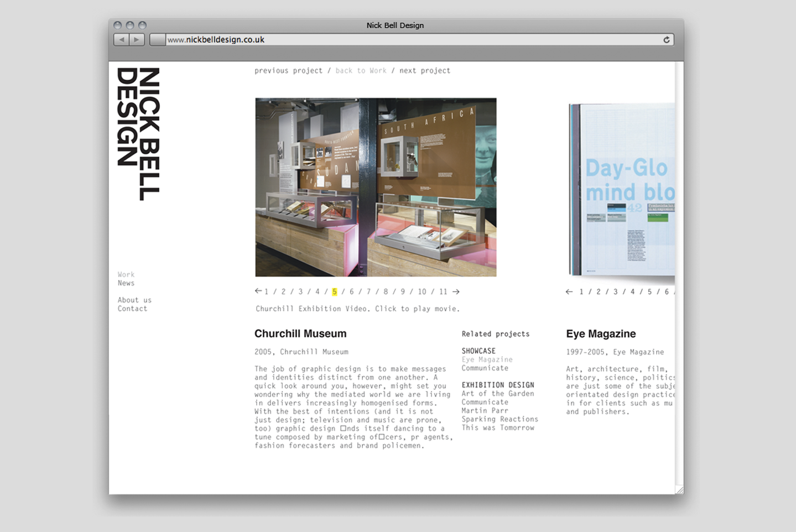This screenshot has width=796, height=532.
Task: Click the window resize grip corner
Action: coord(680,490)
